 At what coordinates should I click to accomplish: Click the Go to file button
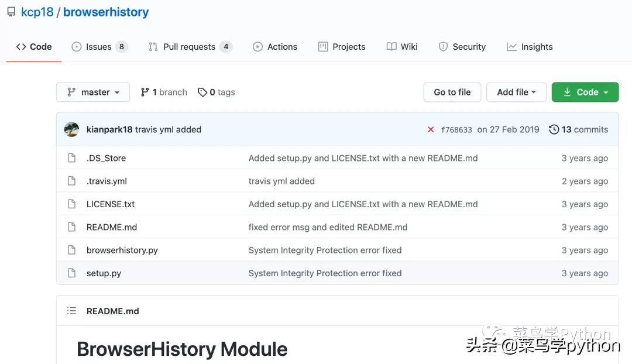tap(452, 92)
